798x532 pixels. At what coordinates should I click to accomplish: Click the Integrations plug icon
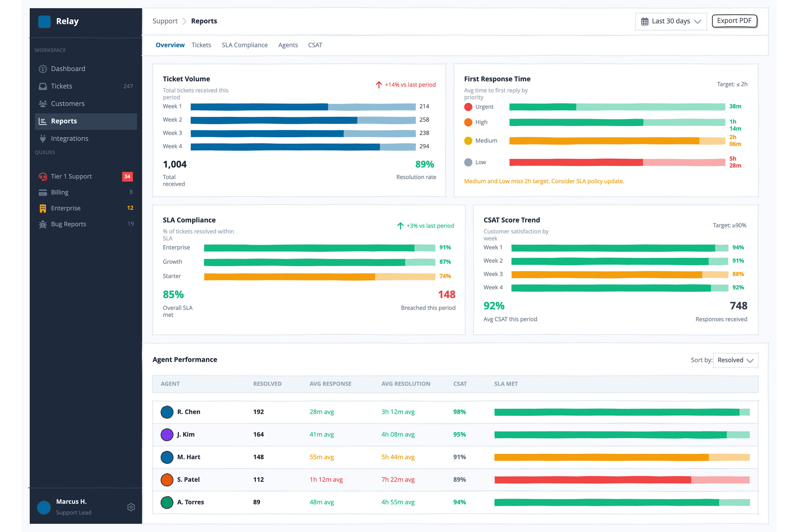[43, 139]
